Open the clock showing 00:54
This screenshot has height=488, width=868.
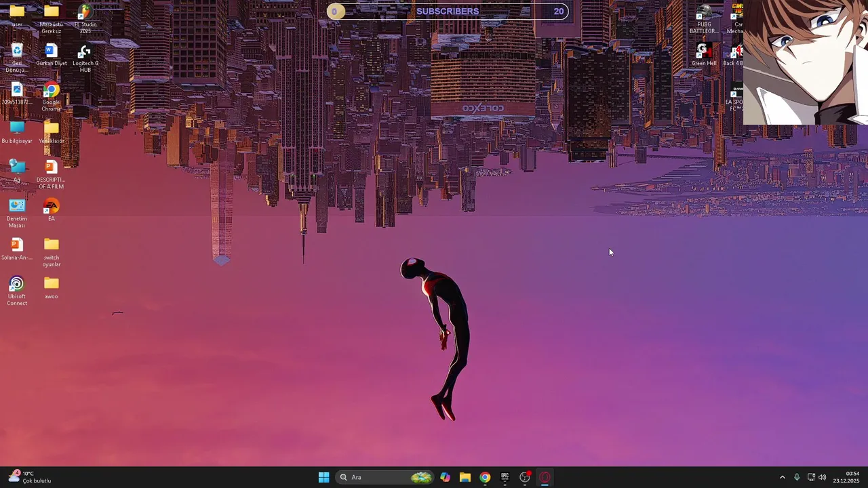pyautogui.click(x=846, y=477)
